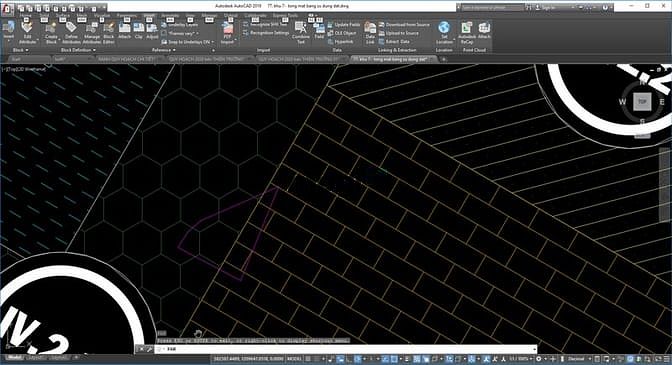Click the W direction on the ViewCube compass
672x365 pixels.
pos(622,102)
